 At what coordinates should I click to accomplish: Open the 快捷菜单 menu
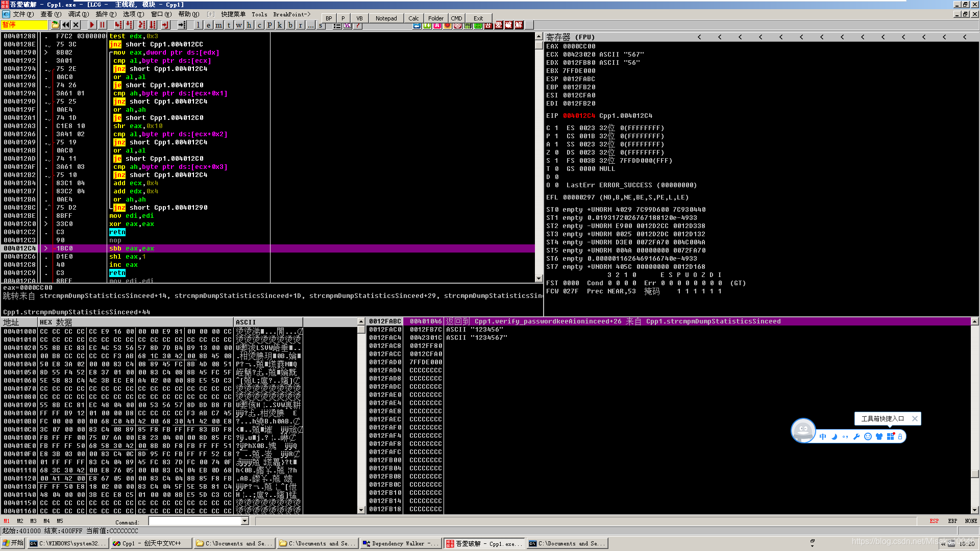tap(233, 14)
